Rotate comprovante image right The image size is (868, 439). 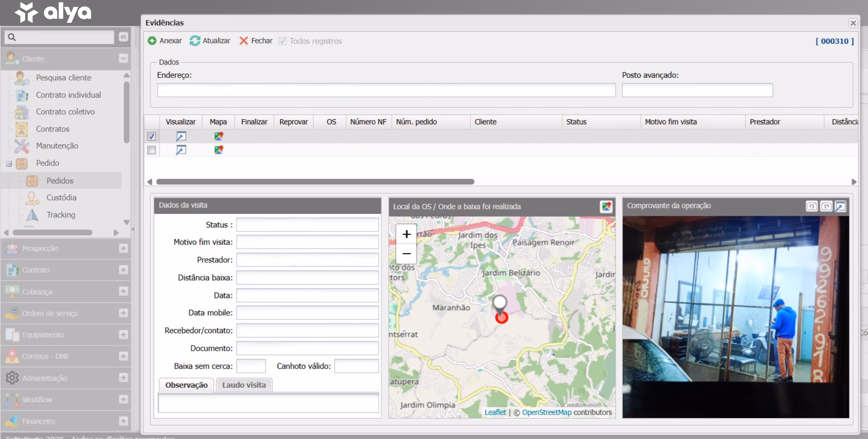click(x=826, y=206)
